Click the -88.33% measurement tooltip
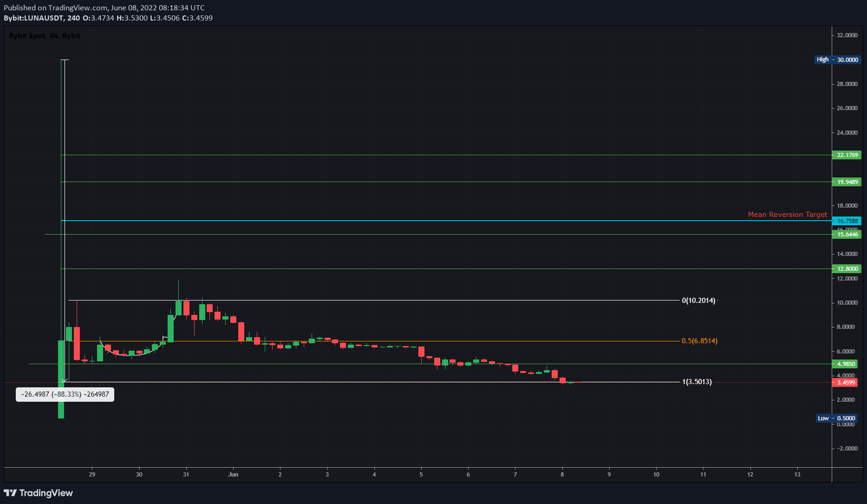The image size is (867, 504). [x=64, y=394]
